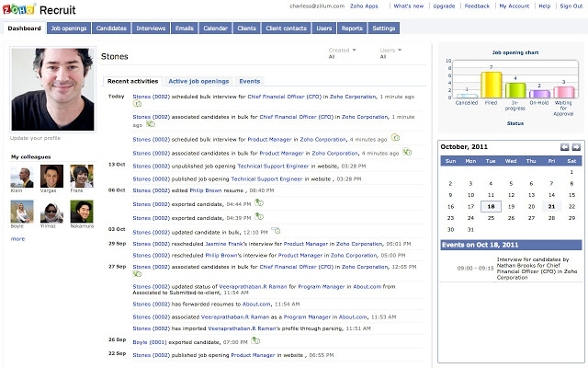This screenshot has width=588, height=368.
Task: Click Update your profile link
Action: coord(36,137)
